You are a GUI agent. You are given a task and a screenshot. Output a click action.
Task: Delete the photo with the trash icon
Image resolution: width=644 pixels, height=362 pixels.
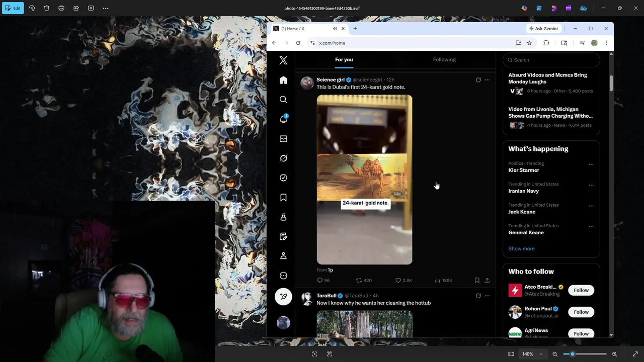tap(46, 8)
